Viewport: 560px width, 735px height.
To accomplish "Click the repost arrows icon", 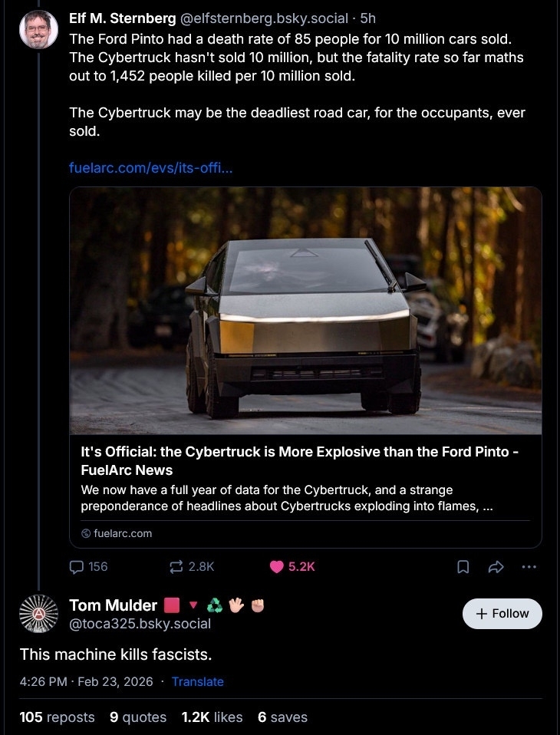I will pyautogui.click(x=176, y=567).
